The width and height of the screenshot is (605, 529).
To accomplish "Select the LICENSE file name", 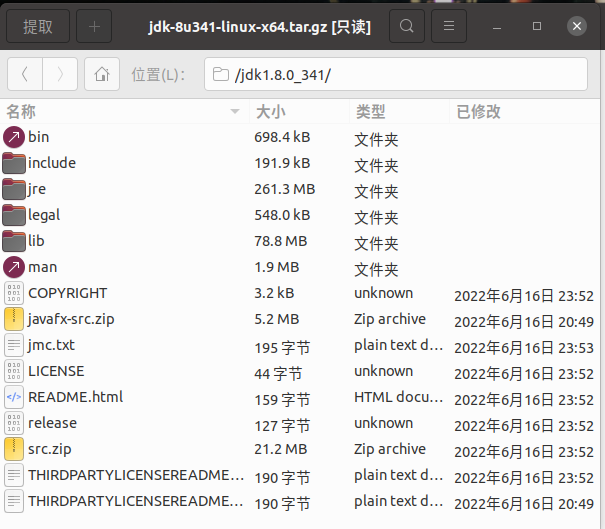I will [x=56, y=371].
